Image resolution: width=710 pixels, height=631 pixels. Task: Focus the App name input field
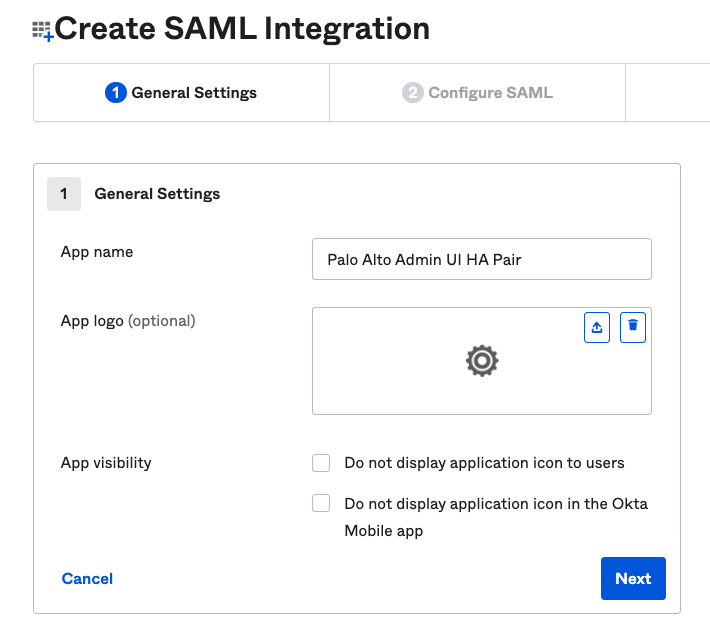coord(482,259)
